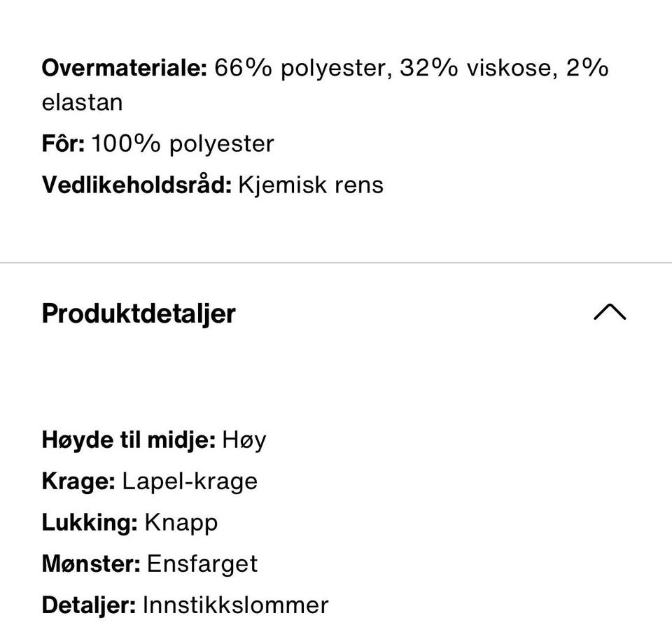Click the Knapp value text
Image resolution: width=672 pixels, height=632 pixels.
click(181, 523)
